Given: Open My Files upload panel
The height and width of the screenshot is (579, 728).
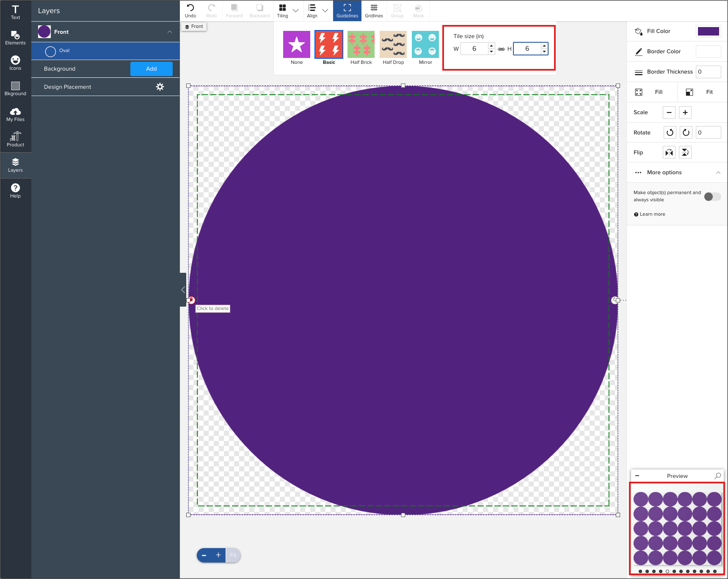Looking at the screenshot, I should tap(15, 114).
